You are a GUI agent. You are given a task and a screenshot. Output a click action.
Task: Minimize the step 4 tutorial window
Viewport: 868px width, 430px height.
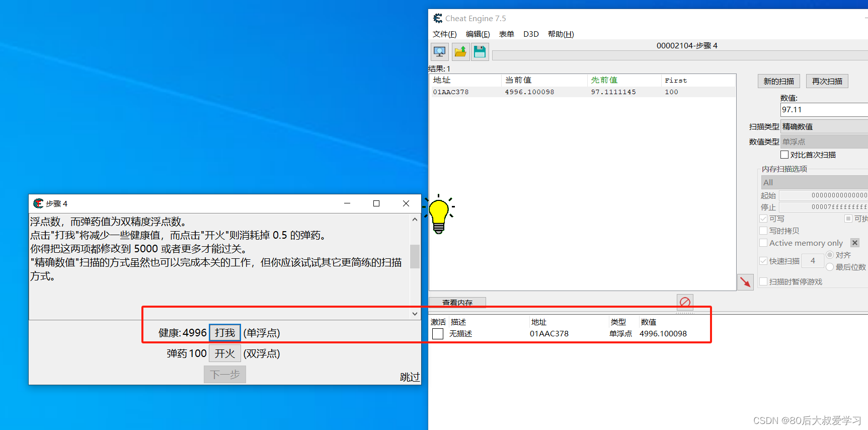[x=347, y=203]
